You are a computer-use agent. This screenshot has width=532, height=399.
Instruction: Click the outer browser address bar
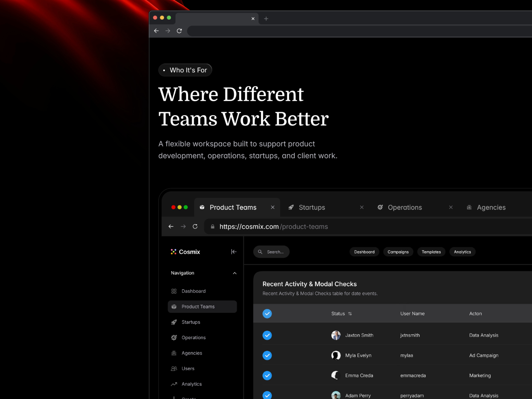pyautogui.click(x=359, y=31)
